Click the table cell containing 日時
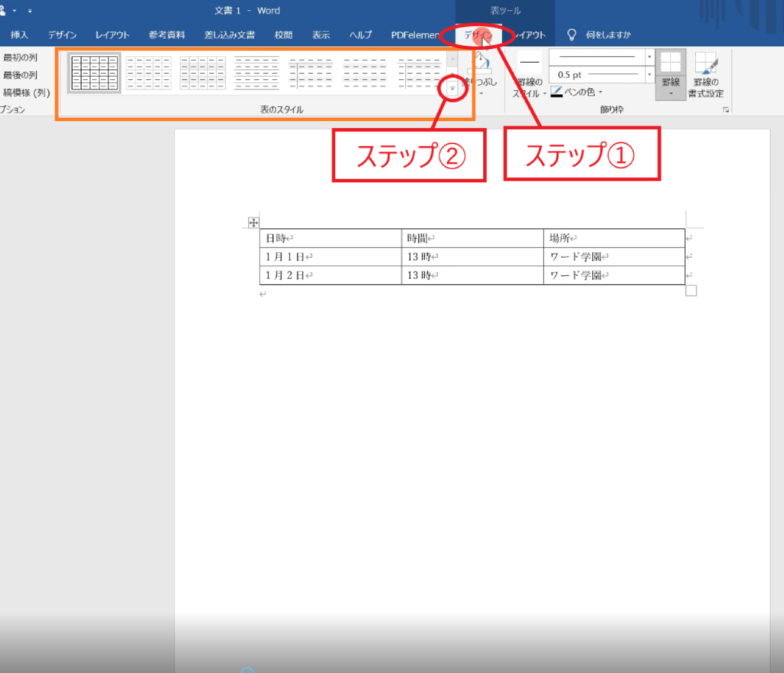The width and height of the screenshot is (784, 673). pos(330,238)
